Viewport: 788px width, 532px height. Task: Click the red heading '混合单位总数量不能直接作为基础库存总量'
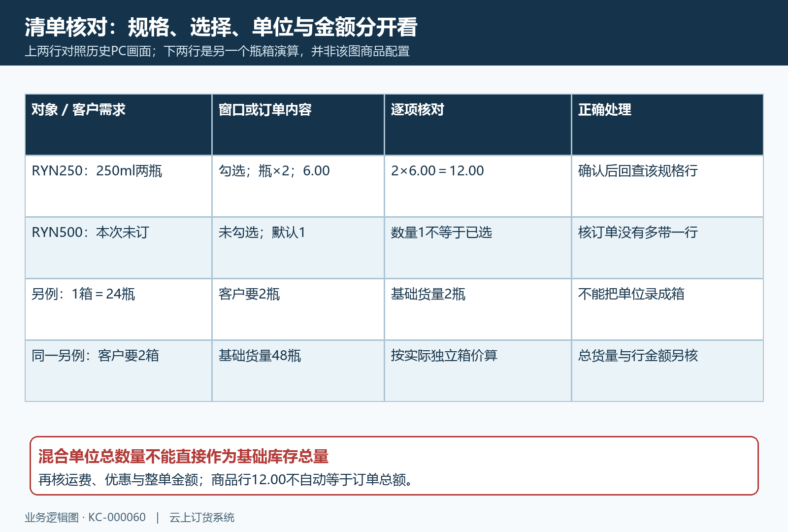pos(183,457)
